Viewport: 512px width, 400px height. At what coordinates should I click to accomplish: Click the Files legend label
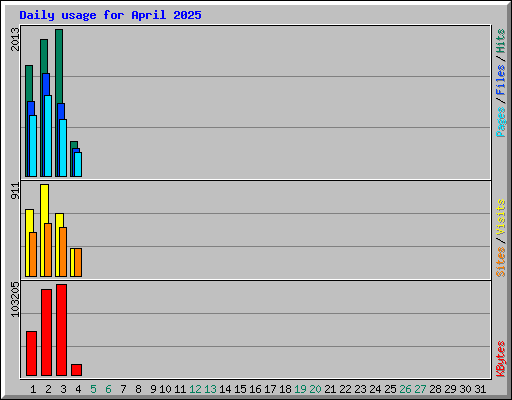click(x=501, y=79)
